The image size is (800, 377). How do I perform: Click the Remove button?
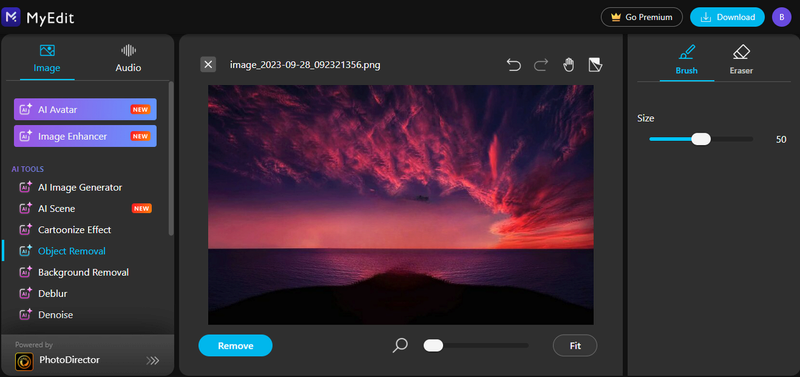click(x=236, y=345)
